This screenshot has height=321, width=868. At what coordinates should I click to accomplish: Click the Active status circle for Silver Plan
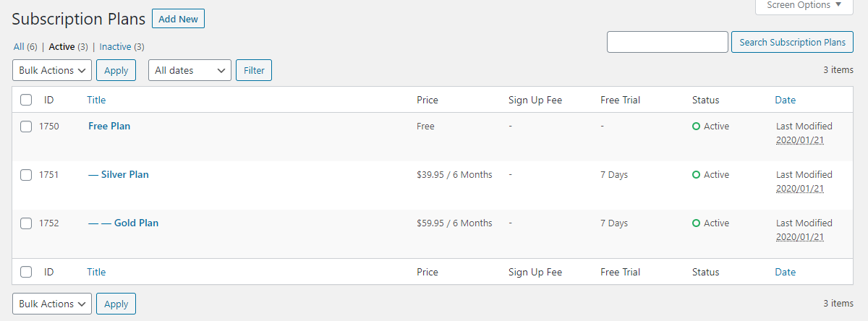pyautogui.click(x=696, y=175)
